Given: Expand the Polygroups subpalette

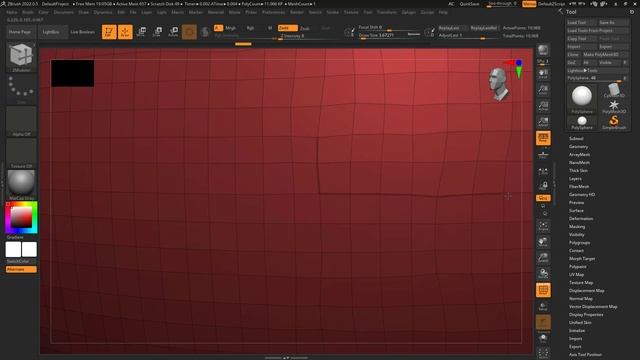Looking at the screenshot, I should click(579, 242).
